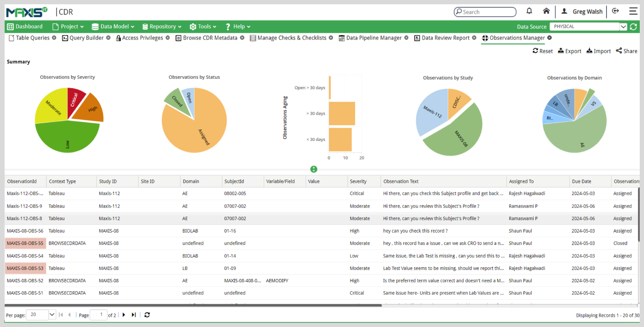Click the notifications bell icon

(529, 11)
